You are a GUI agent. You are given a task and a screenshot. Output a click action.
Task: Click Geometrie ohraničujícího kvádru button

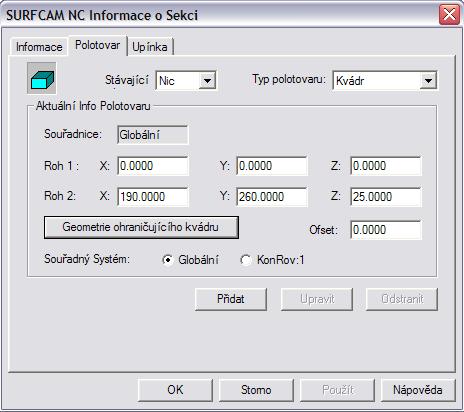141,227
